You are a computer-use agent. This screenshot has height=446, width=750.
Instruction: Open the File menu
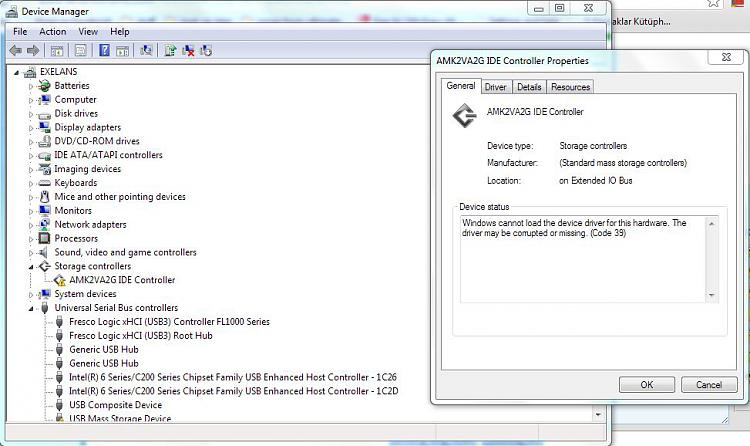tap(20, 32)
